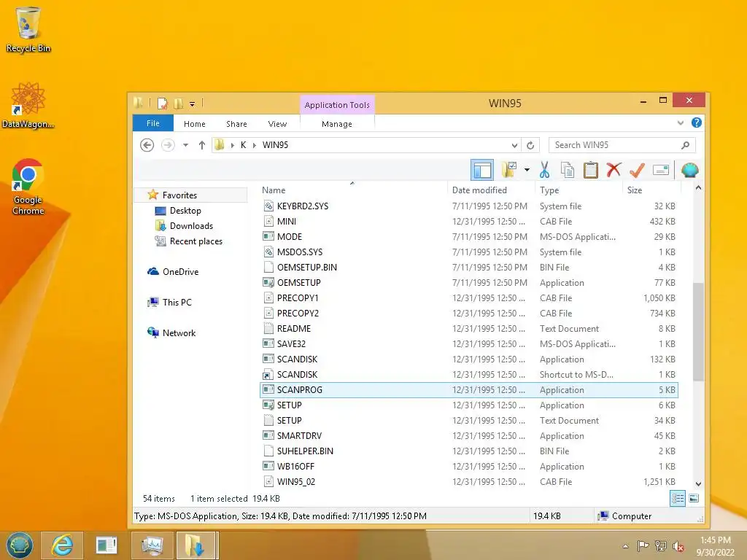Click the search magnifier icon
Screen dimensions: 747x560
tap(686, 145)
